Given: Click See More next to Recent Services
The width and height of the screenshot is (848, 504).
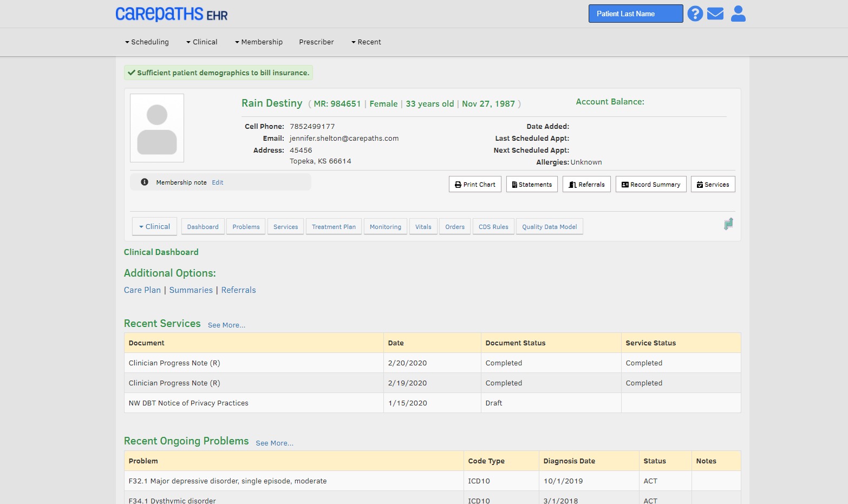Looking at the screenshot, I should (x=226, y=325).
